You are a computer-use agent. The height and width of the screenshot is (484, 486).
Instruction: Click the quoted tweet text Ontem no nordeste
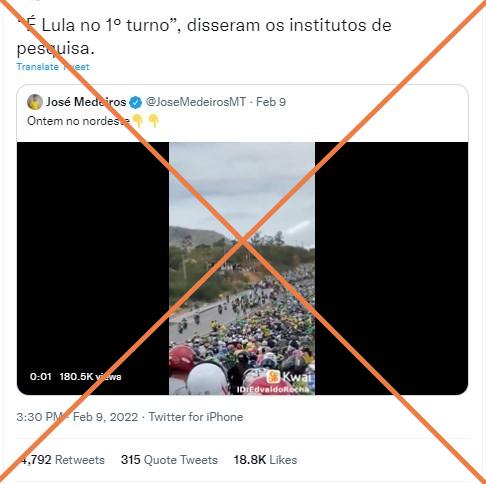coord(78,121)
